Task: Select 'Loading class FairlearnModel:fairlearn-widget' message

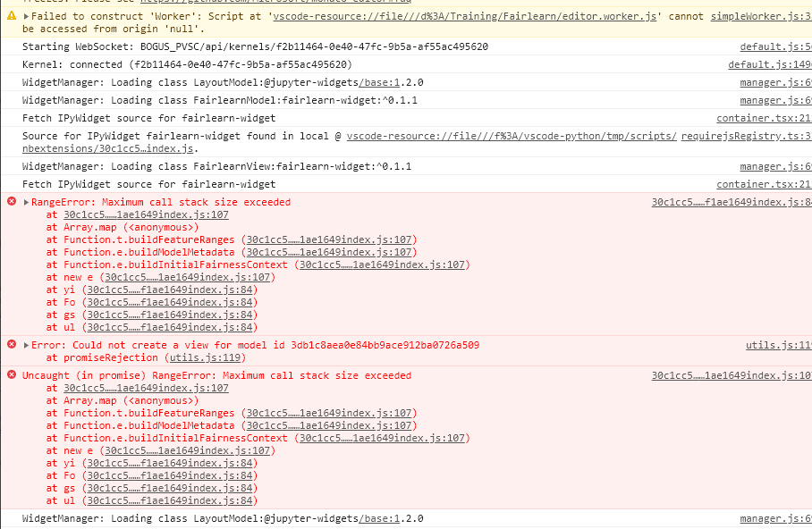Action: [220, 100]
